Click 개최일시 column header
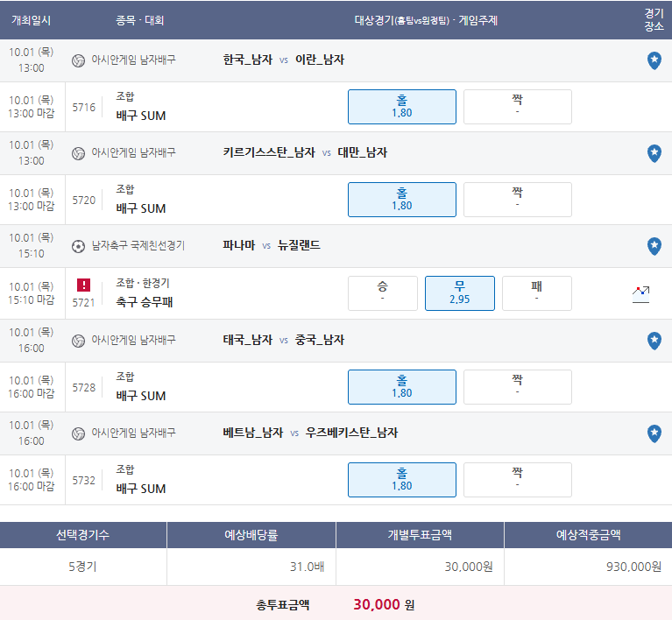Image resolution: width=672 pixels, height=620 pixels. click(x=31, y=20)
